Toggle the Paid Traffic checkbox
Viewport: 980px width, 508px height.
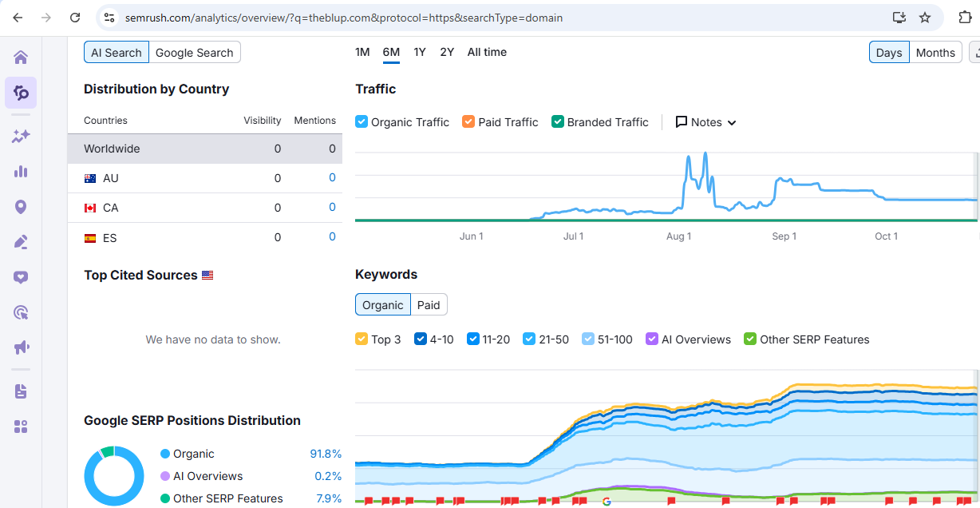(468, 122)
